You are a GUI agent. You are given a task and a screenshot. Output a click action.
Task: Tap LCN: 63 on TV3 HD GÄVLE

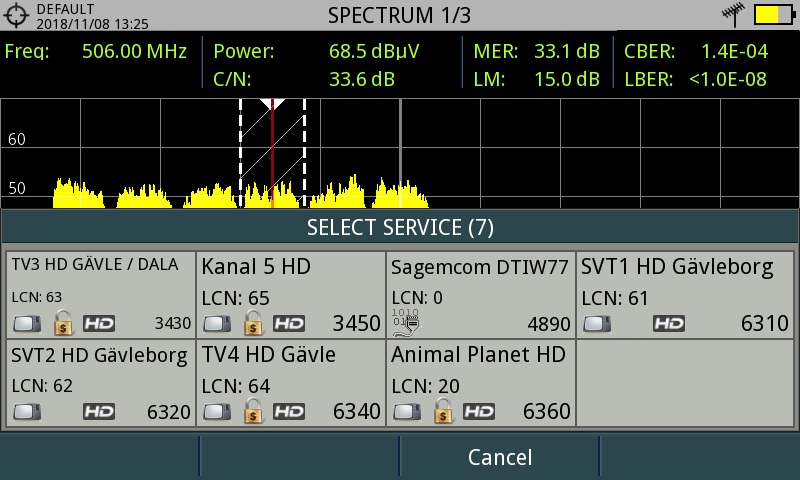click(x=37, y=297)
